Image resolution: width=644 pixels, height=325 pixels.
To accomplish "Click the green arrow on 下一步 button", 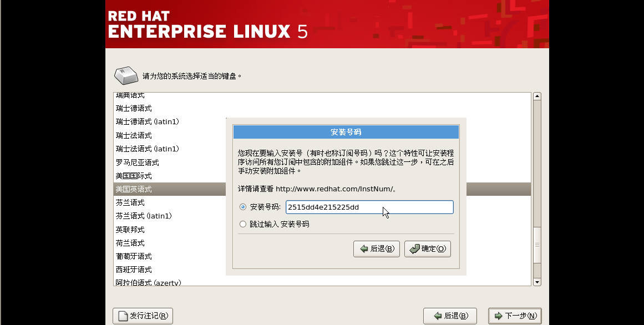I will point(498,316).
